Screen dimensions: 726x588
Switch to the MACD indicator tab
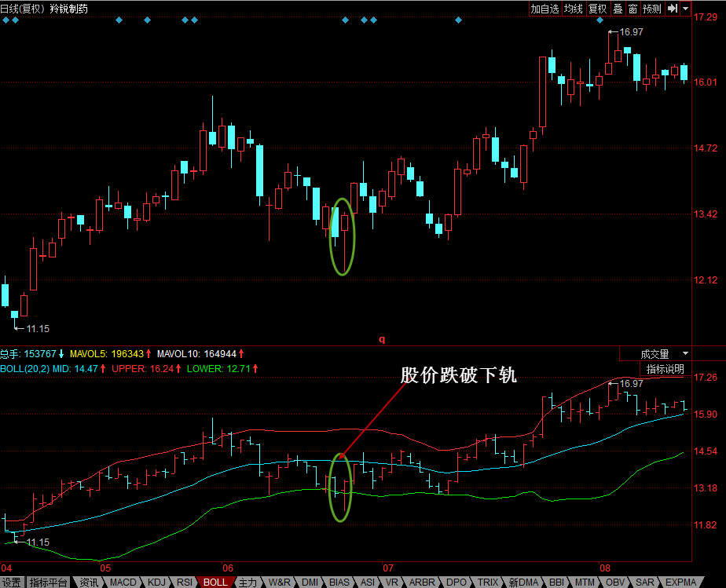coord(123,582)
